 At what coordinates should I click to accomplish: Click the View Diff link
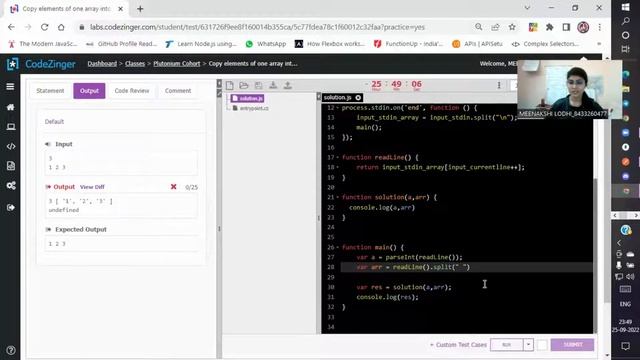pos(92,187)
